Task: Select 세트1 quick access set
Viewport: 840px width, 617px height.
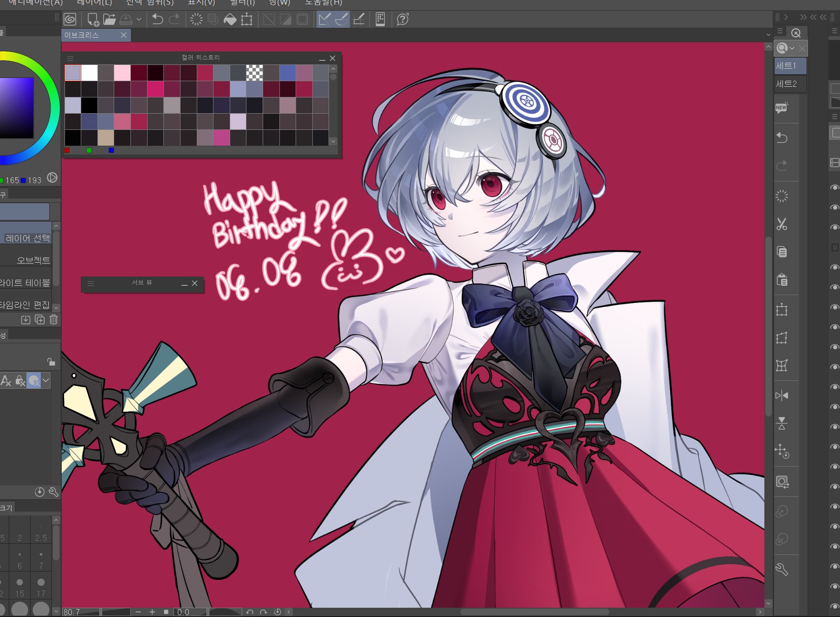Action: (x=790, y=66)
